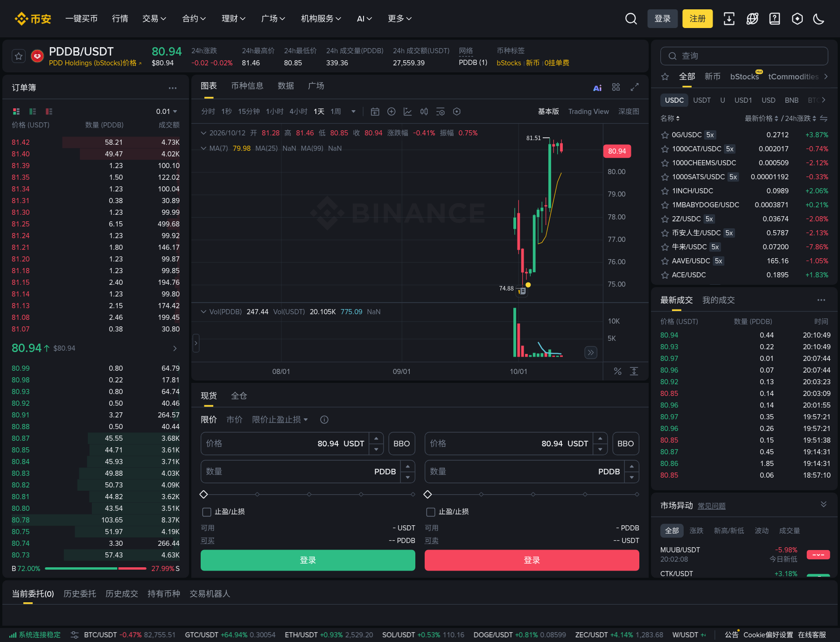
Task: Click the yellow 注册 button
Action: click(x=698, y=19)
